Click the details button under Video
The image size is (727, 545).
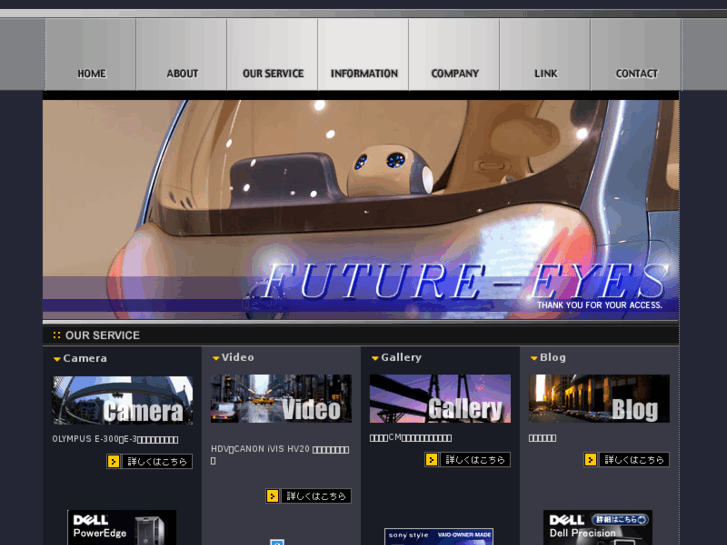click(308, 496)
